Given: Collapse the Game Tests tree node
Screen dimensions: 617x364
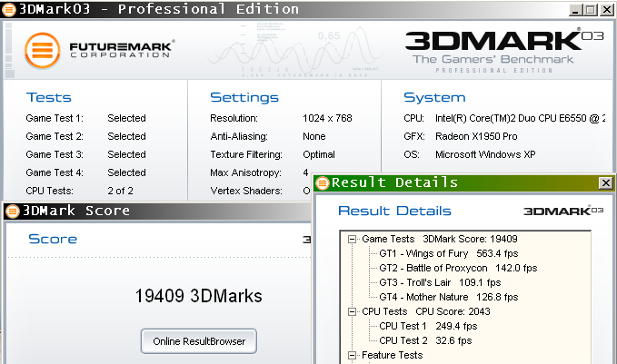Looking at the screenshot, I should [353, 239].
